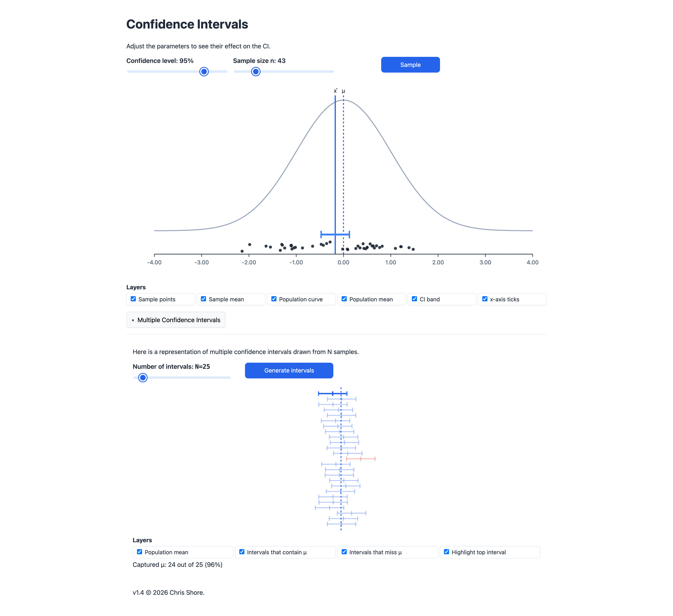Disable the Population mean chart layer

point(344,299)
